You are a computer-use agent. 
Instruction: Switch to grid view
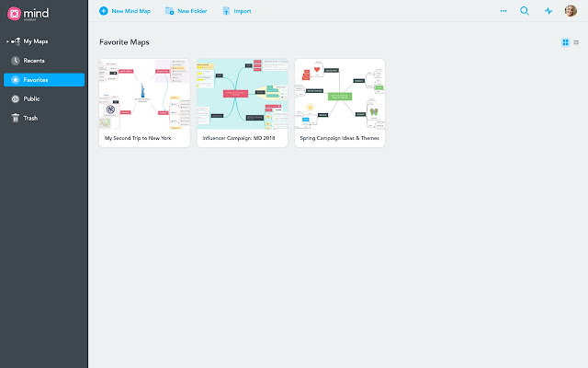point(565,42)
